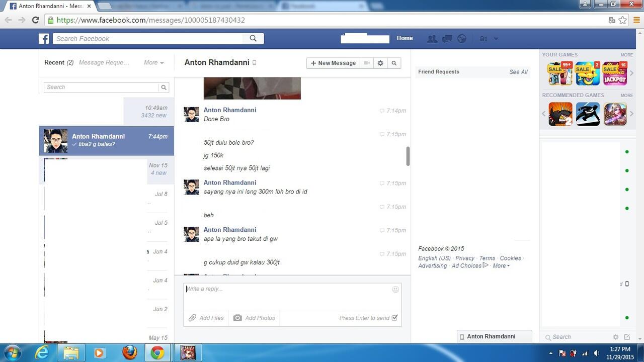
Task: Open the fish game with 2 badge
Action: click(x=588, y=73)
